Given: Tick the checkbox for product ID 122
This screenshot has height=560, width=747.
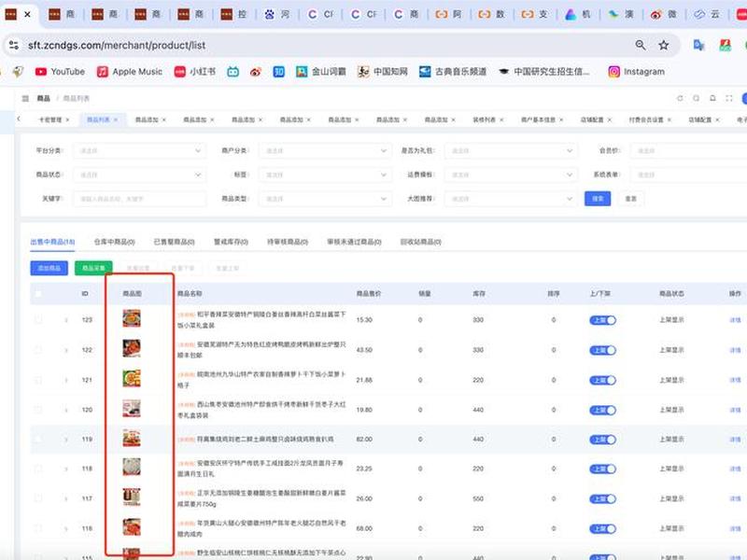Looking at the screenshot, I should tap(38, 350).
